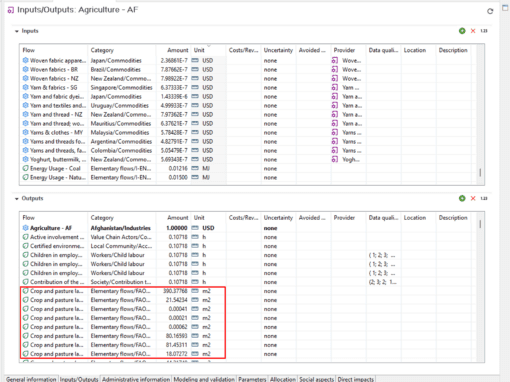Click provider icon in Woven fabrics - BR row
Image resolution: width=510 pixels, height=382 pixels.
[335, 69]
